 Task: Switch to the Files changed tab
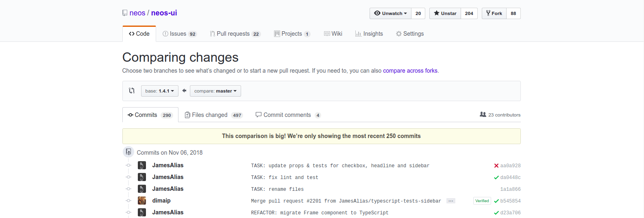(209, 115)
